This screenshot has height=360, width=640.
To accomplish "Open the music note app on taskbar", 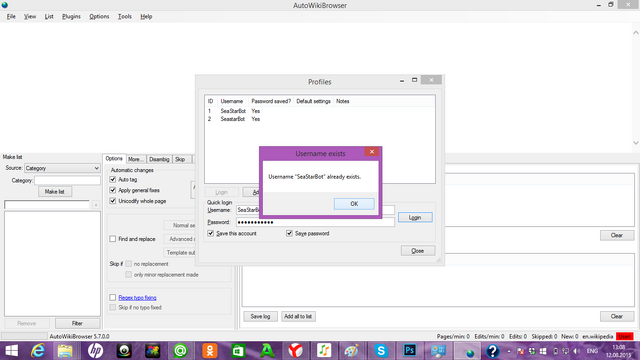I will coord(324,351).
